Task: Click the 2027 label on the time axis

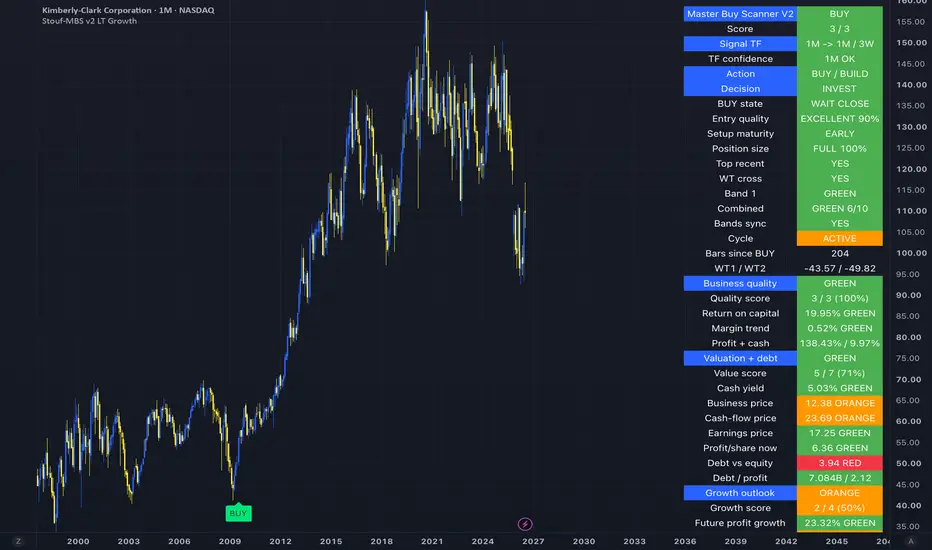Action: [533, 541]
